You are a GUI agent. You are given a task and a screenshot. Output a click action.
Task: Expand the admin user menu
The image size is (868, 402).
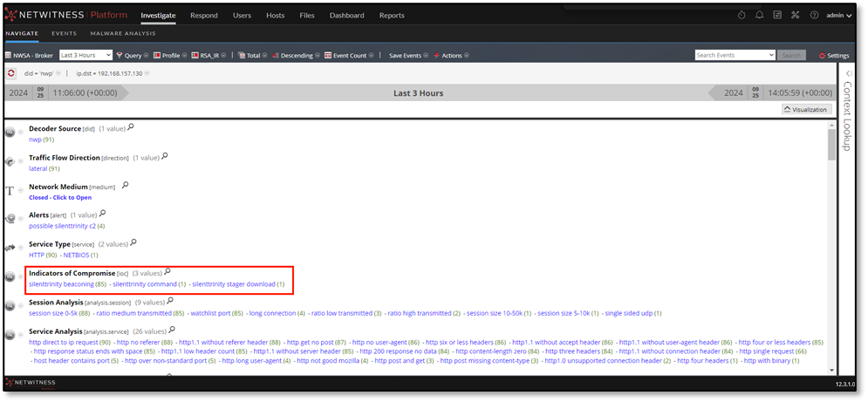coord(837,15)
